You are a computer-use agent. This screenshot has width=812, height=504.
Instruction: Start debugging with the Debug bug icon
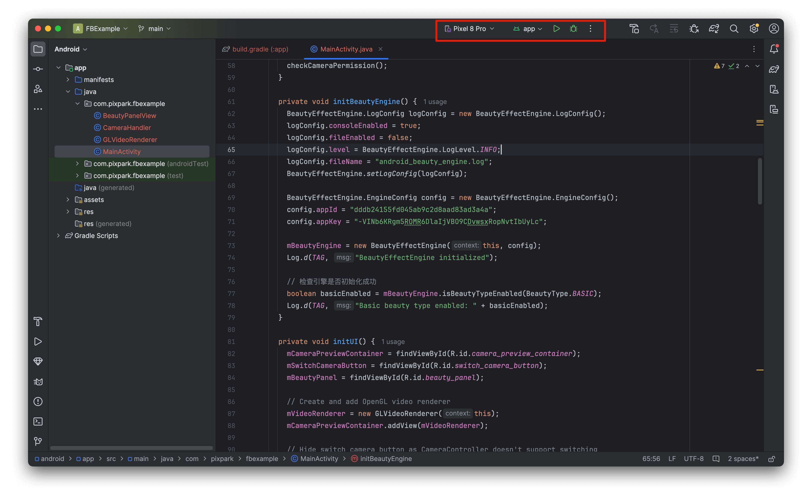[x=573, y=29]
